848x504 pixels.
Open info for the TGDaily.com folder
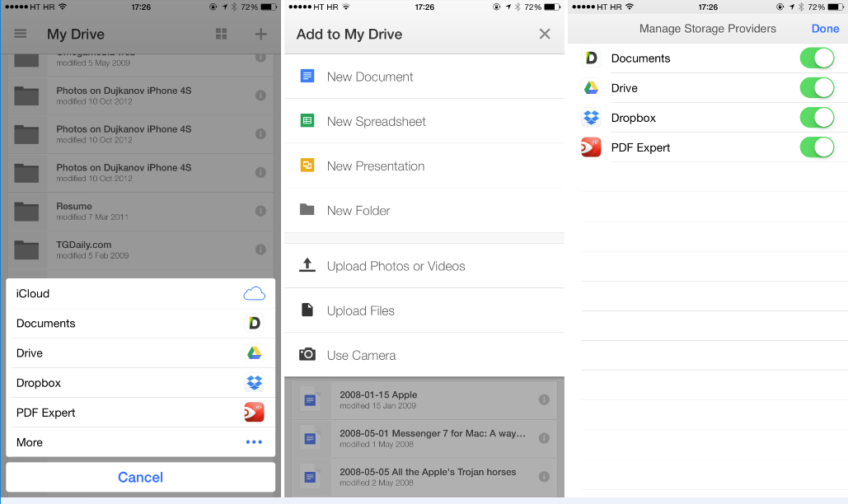pos(260,250)
